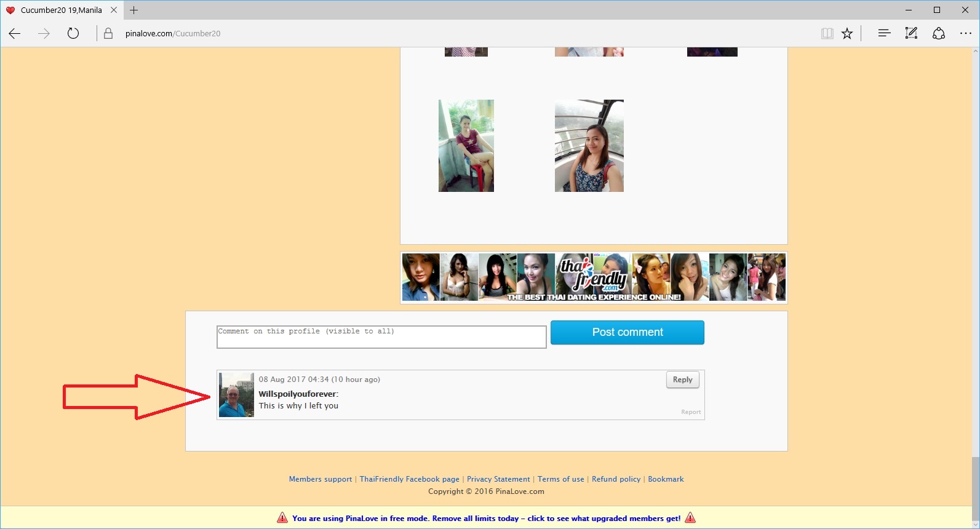This screenshot has width=980, height=529.
Task: Open a new browser tab
Action: click(x=133, y=10)
